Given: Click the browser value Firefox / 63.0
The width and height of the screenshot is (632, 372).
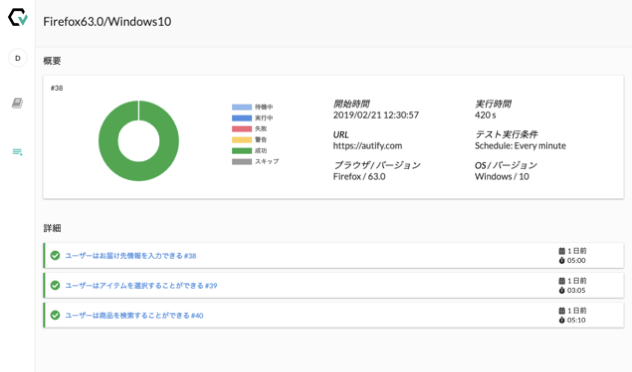Looking at the screenshot, I should pyautogui.click(x=359, y=177).
